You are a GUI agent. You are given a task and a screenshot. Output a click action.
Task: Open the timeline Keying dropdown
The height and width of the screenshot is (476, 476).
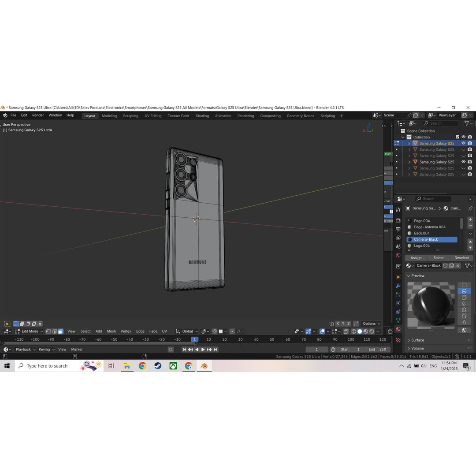[x=46, y=350]
